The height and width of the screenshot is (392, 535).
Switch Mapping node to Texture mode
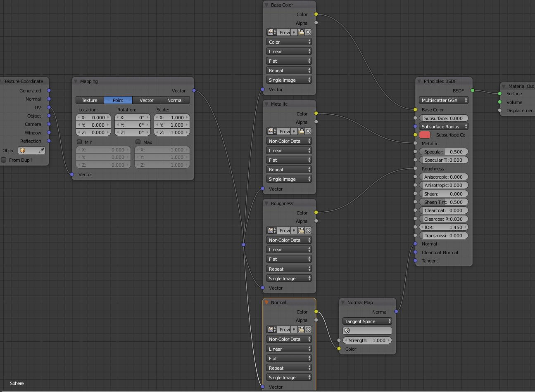(x=89, y=100)
